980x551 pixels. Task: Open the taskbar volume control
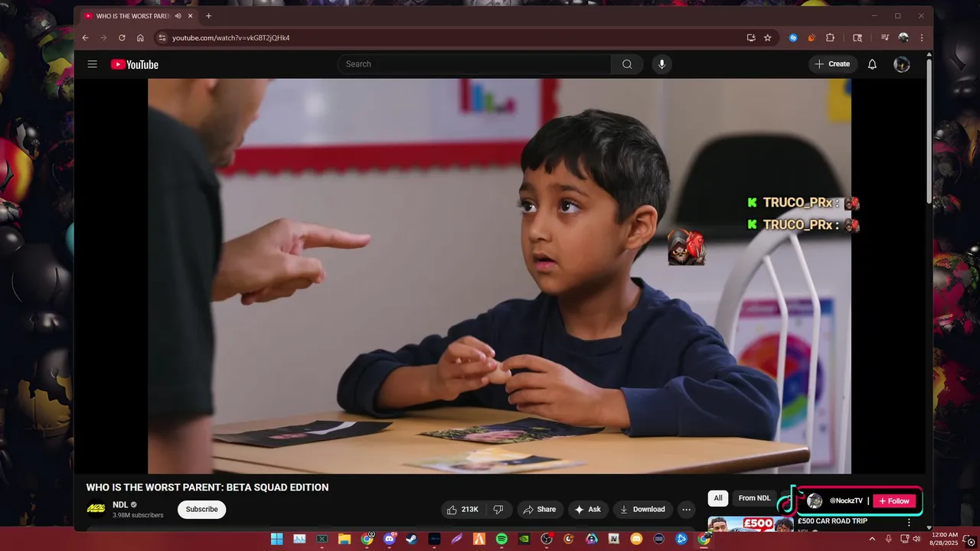point(916,539)
